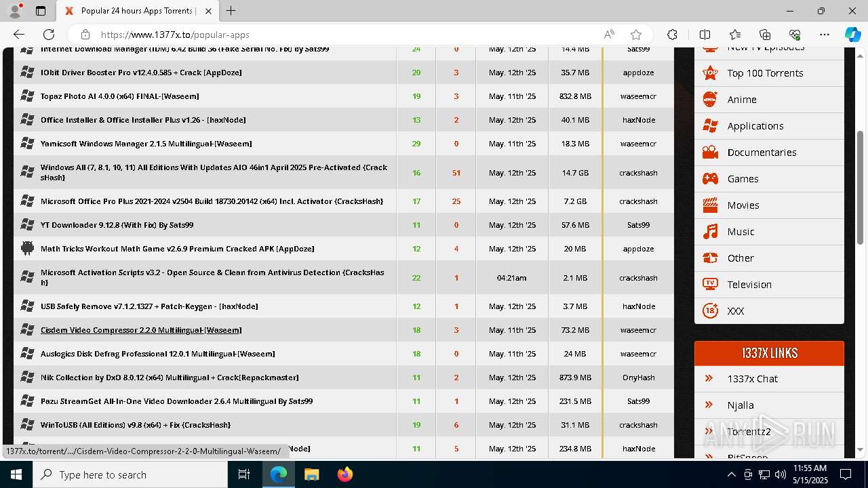Open Firefox from the taskbar
This screenshot has height=488, width=868.
(x=345, y=474)
